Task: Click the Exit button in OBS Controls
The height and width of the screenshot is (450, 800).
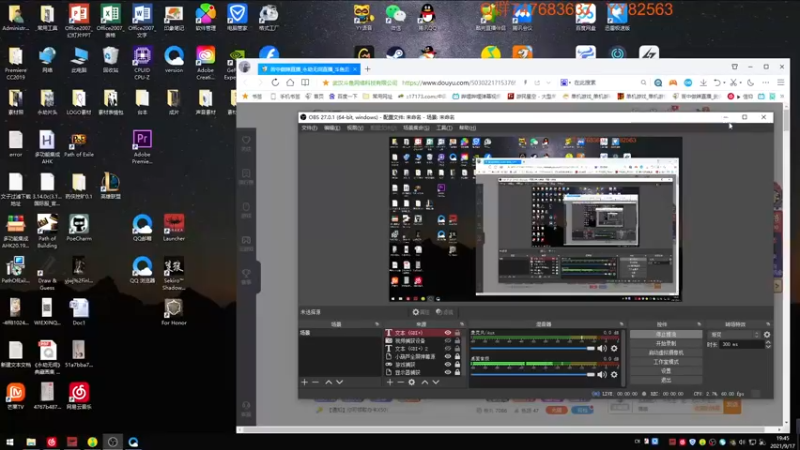Action: (666, 380)
